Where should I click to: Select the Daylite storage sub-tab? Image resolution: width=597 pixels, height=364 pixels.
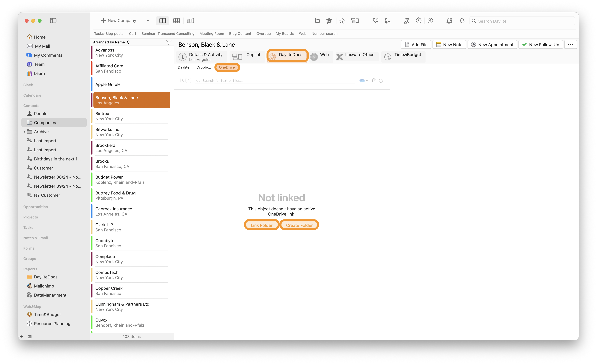(183, 67)
